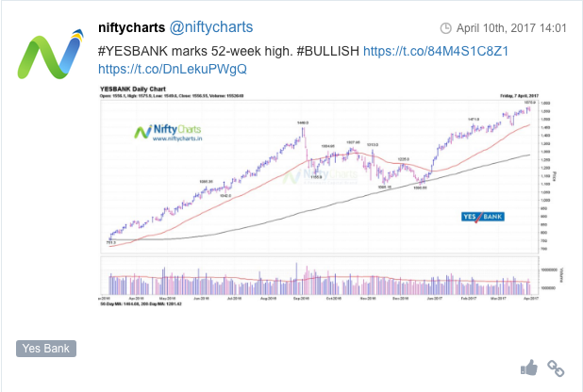The width and height of the screenshot is (583, 392).
Task: Open the https://t.co/84M4S1C8Z1 link
Action: [436, 51]
